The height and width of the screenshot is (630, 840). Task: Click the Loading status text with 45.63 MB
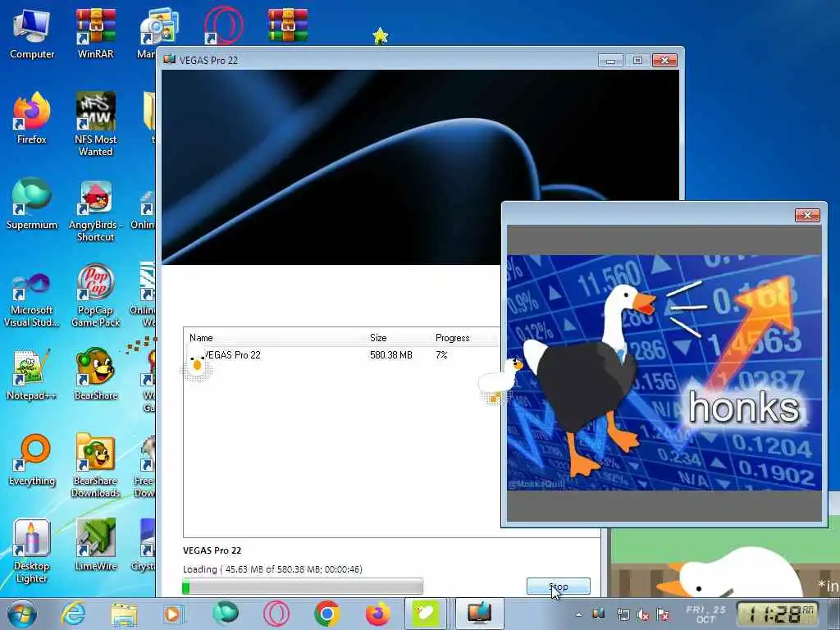(272, 569)
